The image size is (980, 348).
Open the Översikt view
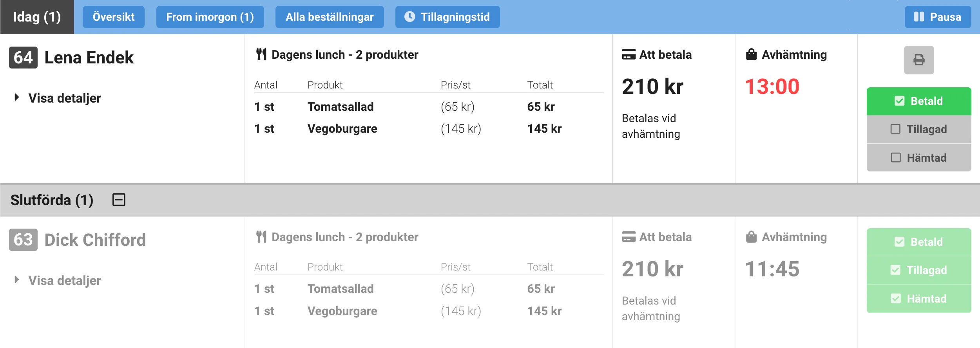click(x=114, y=17)
